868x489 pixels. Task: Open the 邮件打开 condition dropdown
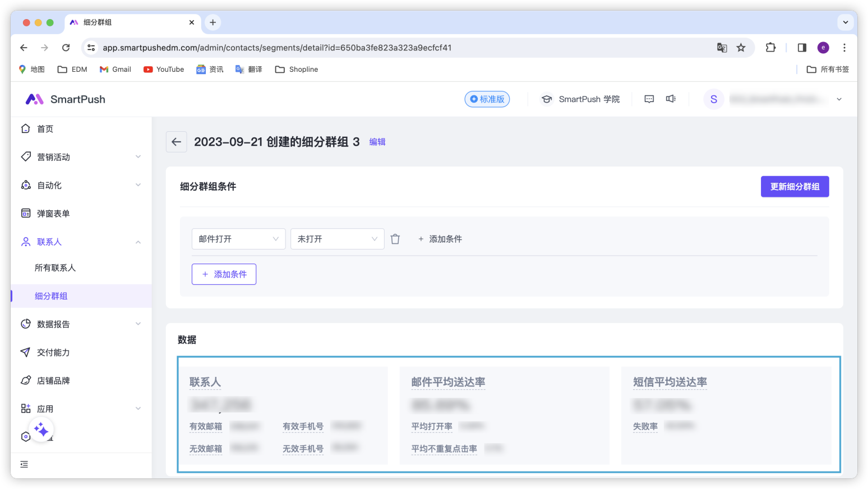click(x=238, y=239)
